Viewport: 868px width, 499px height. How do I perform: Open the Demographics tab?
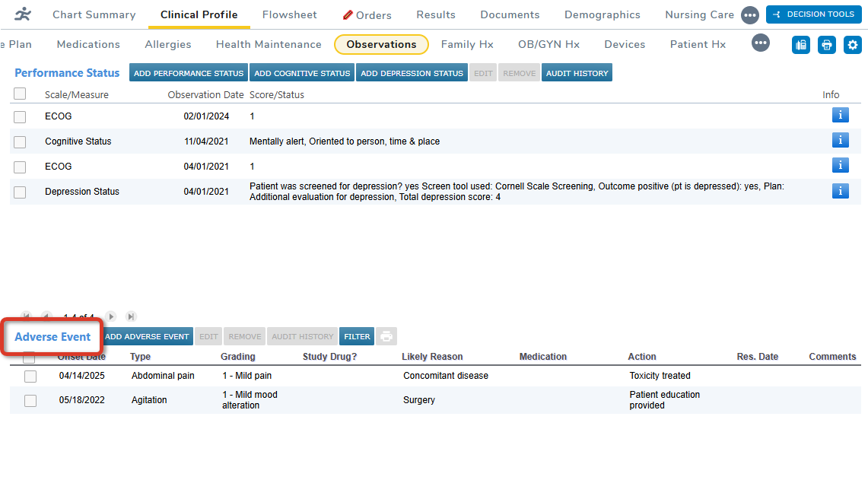click(x=603, y=15)
